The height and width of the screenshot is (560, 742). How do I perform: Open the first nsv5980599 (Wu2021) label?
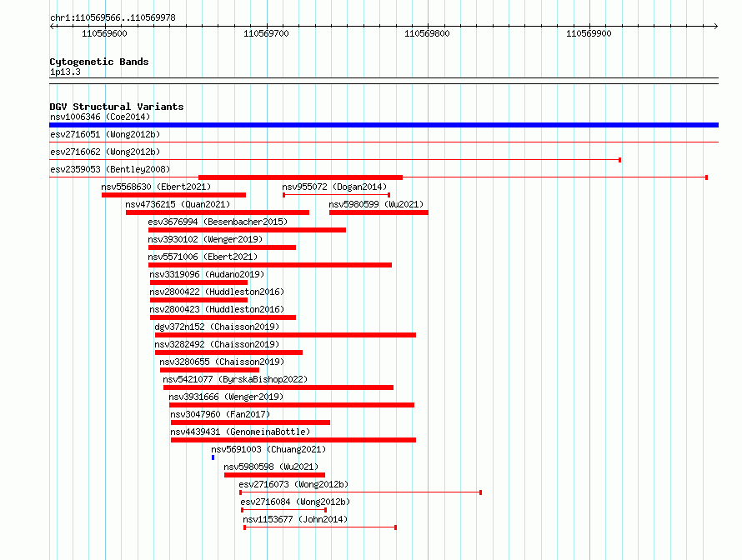coord(376,204)
